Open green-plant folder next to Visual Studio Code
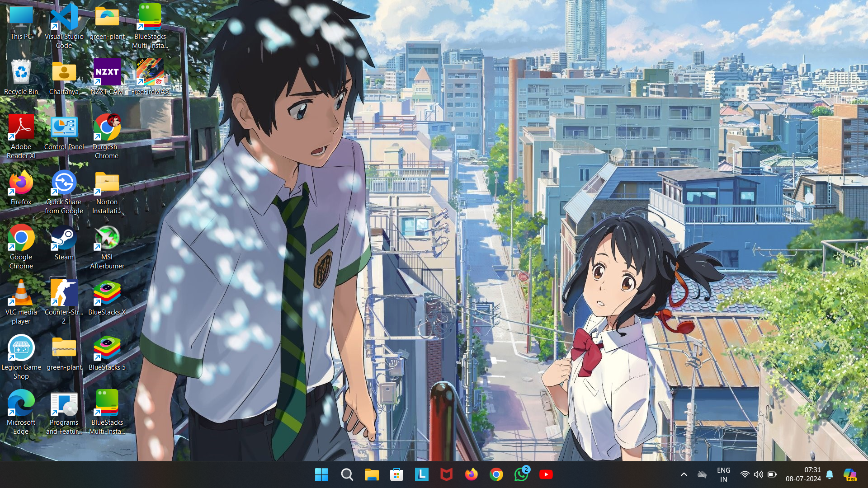Screen dimensions: 868x488 coord(107,23)
